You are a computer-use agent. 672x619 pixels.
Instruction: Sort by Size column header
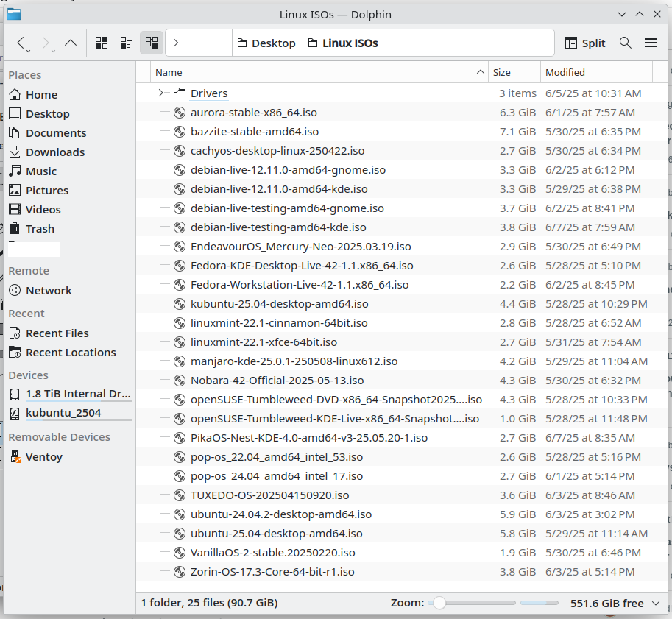514,72
